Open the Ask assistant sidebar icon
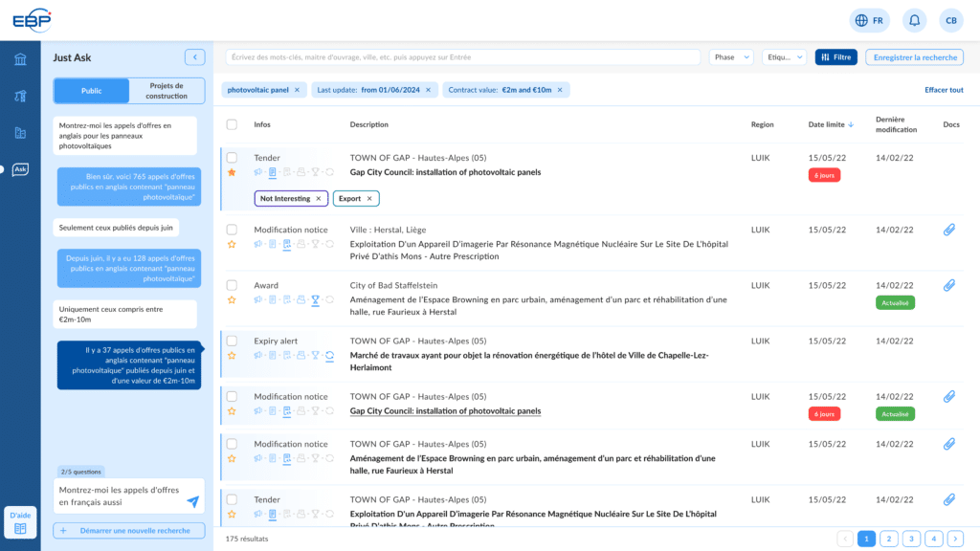980x551 pixels. click(x=20, y=169)
